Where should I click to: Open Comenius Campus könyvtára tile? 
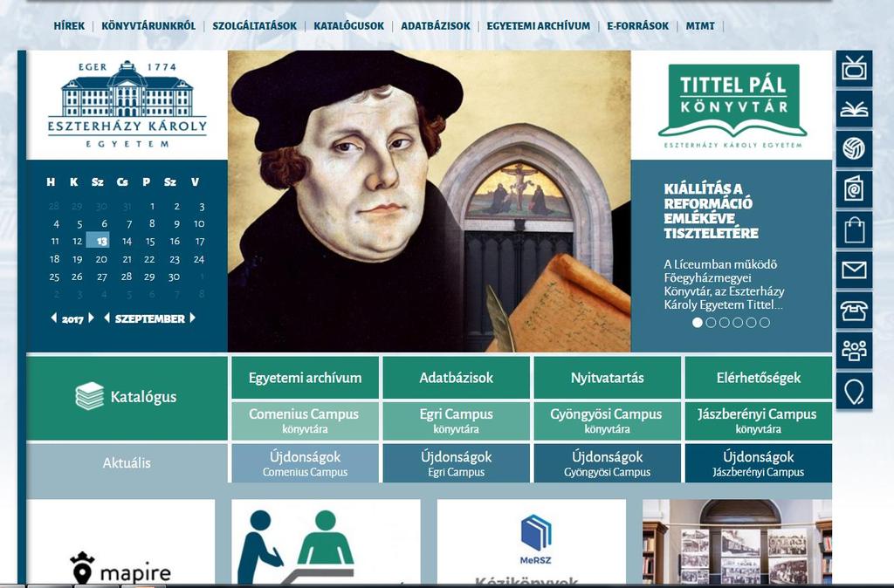tap(305, 421)
